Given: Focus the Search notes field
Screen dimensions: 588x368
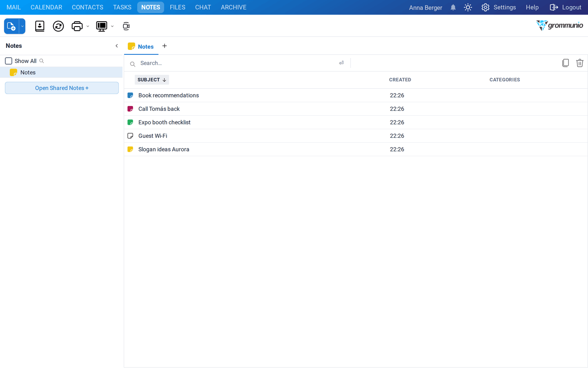Looking at the screenshot, I should point(237,63).
